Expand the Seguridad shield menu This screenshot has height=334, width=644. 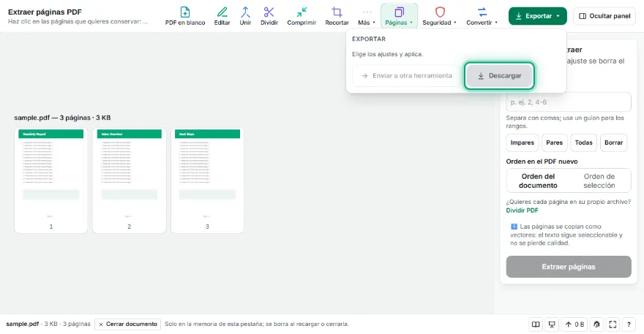pyautogui.click(x=440, y=16)
